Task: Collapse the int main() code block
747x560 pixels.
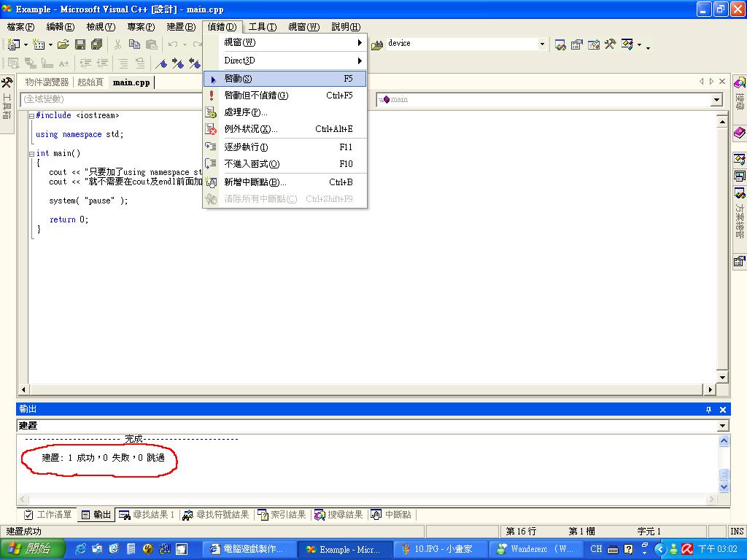Action: [31, 154]
